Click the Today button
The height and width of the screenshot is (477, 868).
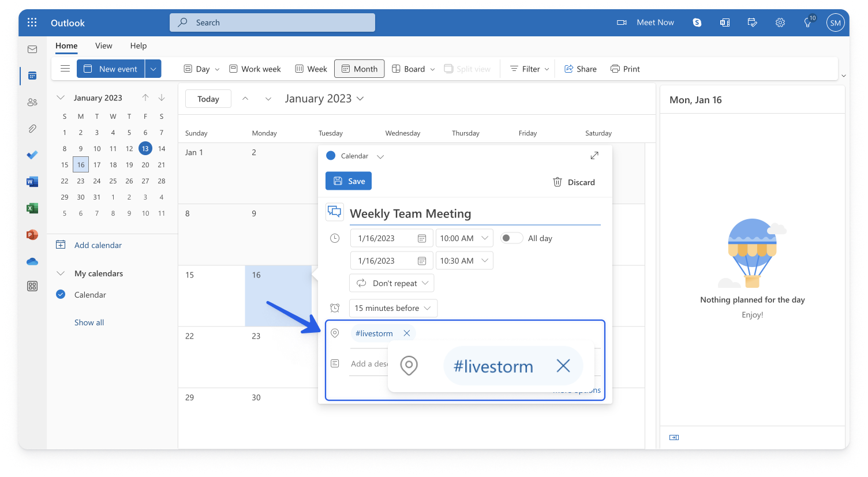(208, 99)
